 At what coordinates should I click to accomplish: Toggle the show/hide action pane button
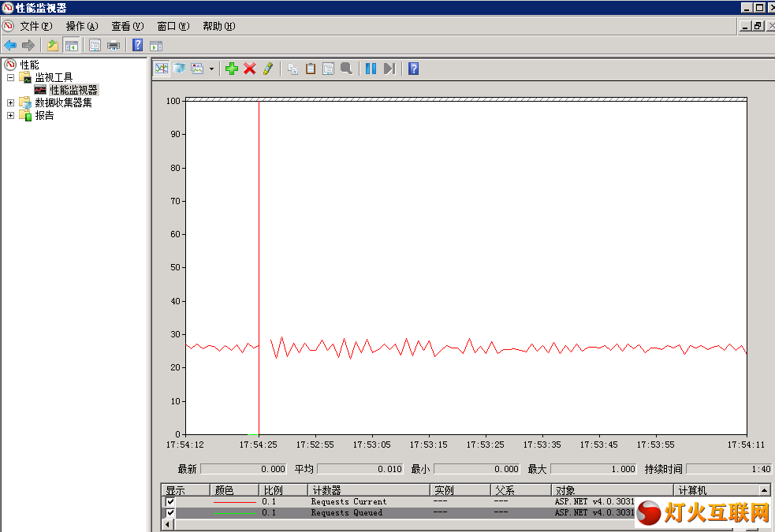pyautogui.click(x=156, y=46)
